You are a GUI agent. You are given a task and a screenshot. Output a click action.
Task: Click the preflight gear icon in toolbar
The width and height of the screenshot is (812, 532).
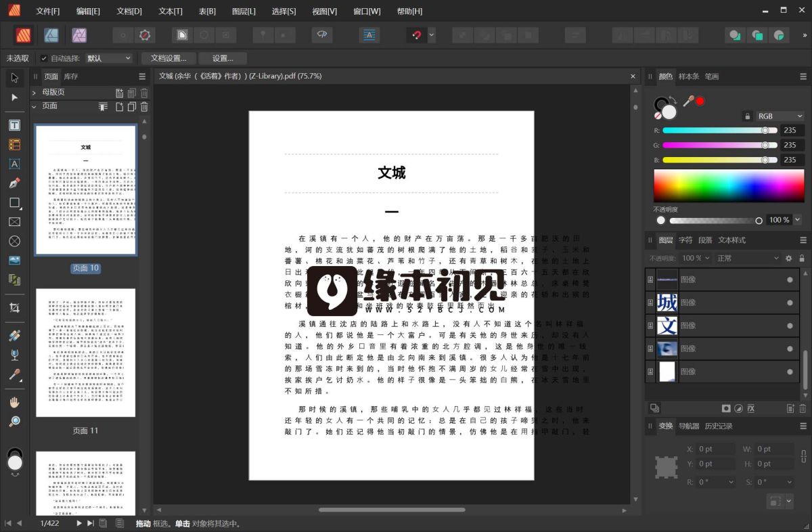[144, 35]
